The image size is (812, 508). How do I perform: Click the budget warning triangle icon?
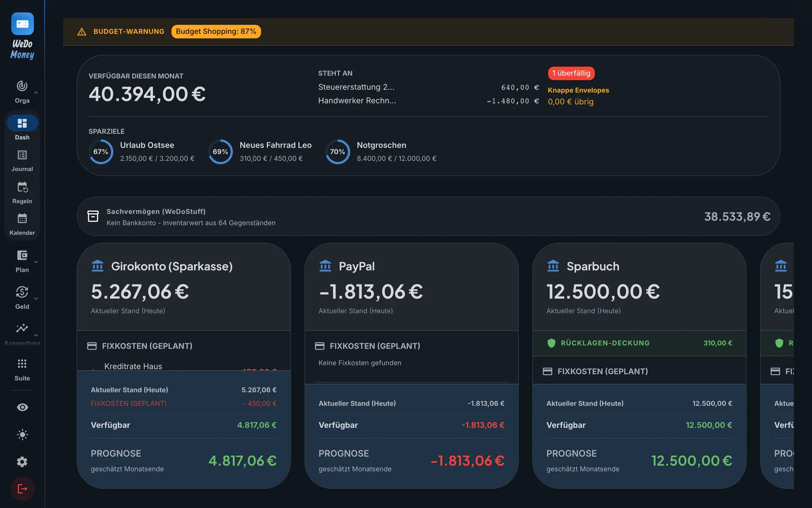pyautogui.click(x=82, y=32)
